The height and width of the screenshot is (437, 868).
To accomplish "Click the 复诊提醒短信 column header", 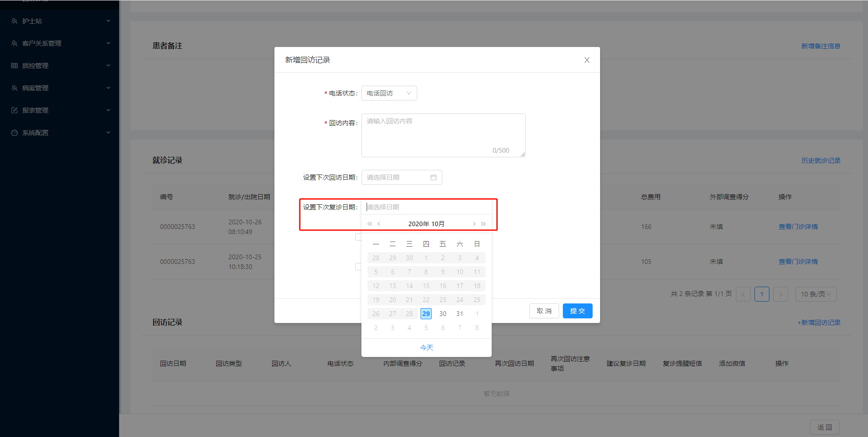I will pyautogui.click(x=682, y=363).
